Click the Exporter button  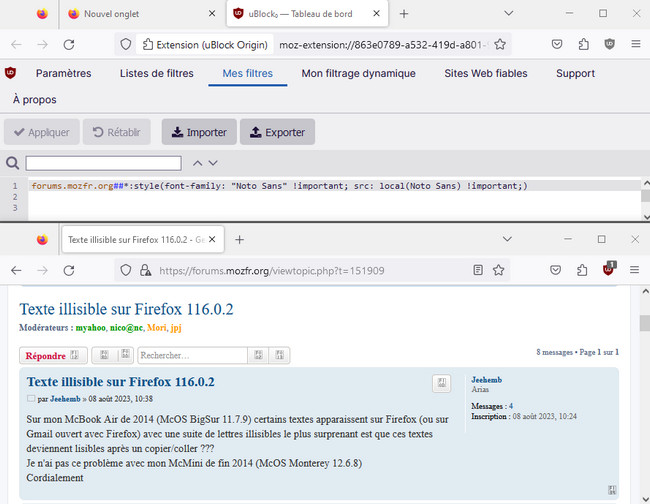277,132
